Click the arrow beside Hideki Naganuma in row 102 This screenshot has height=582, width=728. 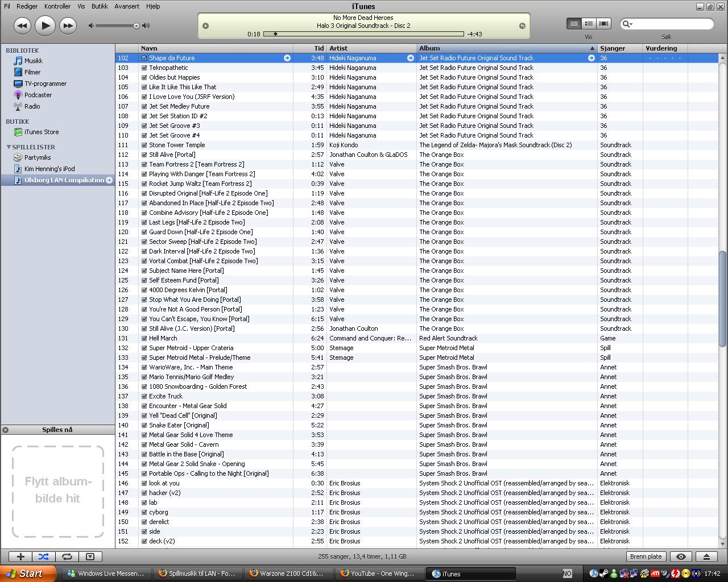click(411, 58)
